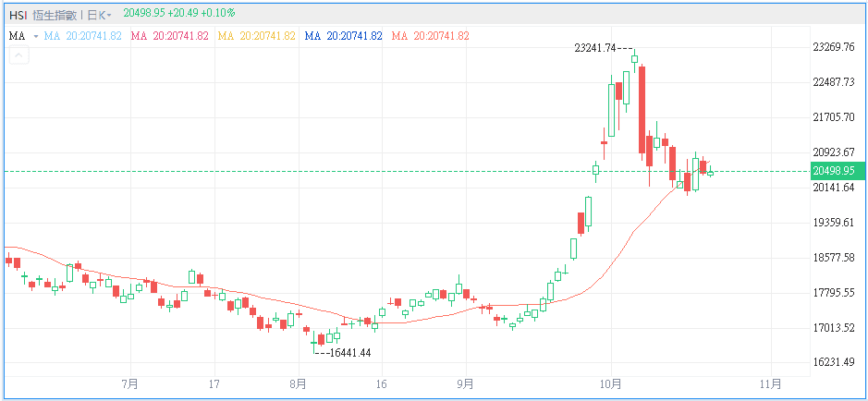
Task: Click the 22487.73 price axis label
Action: [x=834, y=82]
